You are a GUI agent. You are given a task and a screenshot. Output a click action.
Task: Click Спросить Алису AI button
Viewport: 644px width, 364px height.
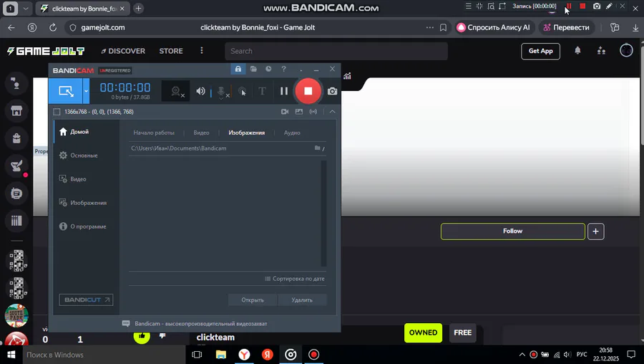point(493,27)
